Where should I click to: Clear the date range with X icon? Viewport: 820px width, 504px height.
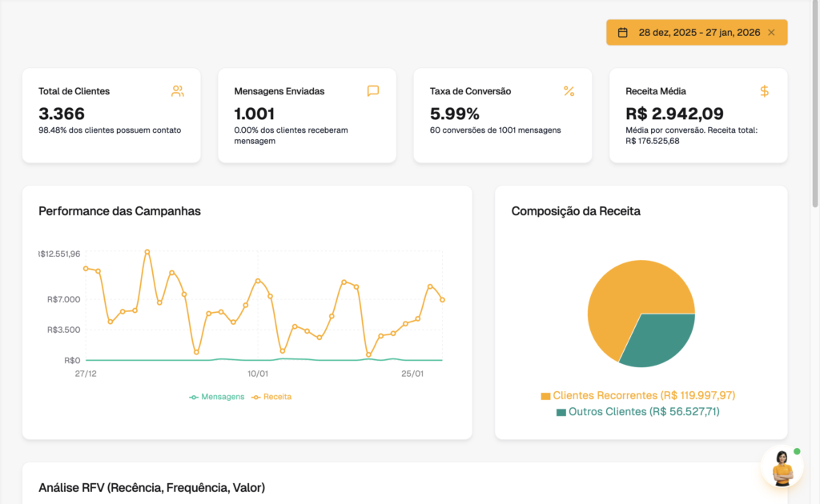(x=771, y=32)
